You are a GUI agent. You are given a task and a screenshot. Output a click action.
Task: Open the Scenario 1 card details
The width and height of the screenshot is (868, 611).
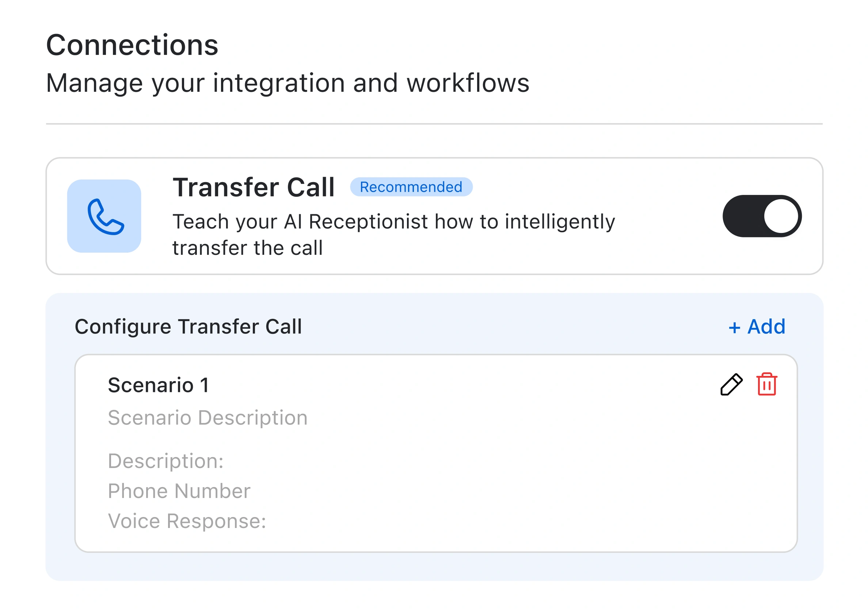[159, 385]
